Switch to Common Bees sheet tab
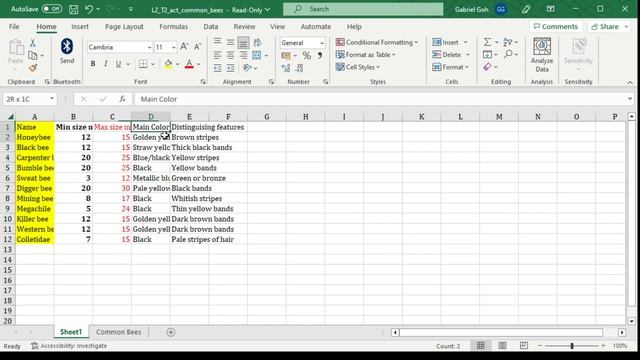Screen dimensions: 640x360 click(x=119, y=332)
